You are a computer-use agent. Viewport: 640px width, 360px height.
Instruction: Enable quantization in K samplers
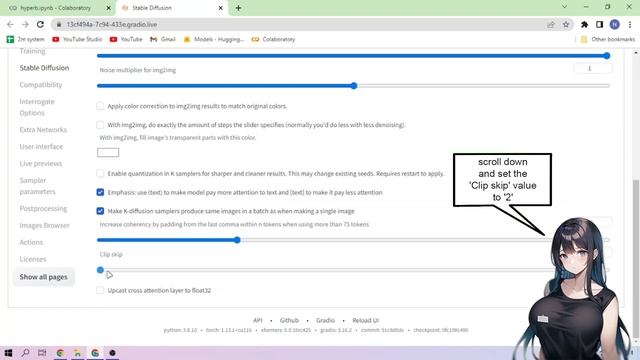point(100,173)
